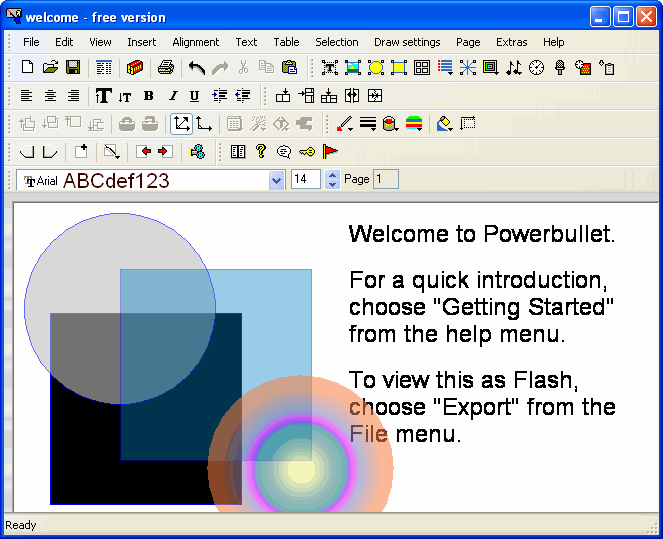663x539 pixels.
Task: Toggle underline formatting
Action: (x=194, y=96)
